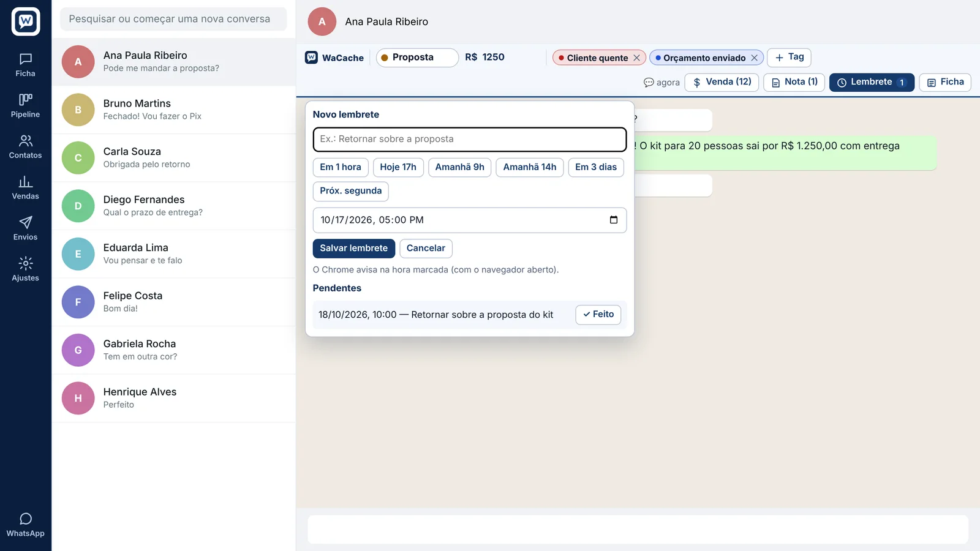Image resolution: width=980 pixels, height=551 pixels.
Task: Cancel the new reminder
Action: 426,248
